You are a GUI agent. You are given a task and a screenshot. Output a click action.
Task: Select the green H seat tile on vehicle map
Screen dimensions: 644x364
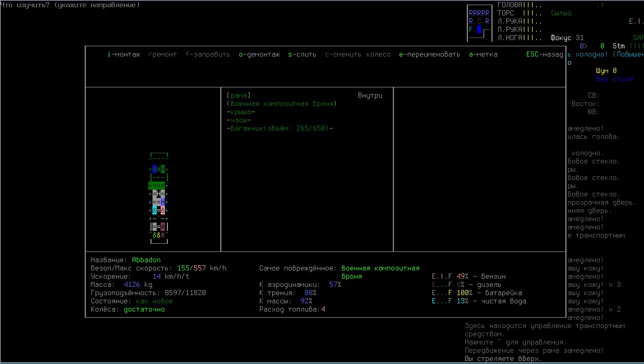(163, 169)
